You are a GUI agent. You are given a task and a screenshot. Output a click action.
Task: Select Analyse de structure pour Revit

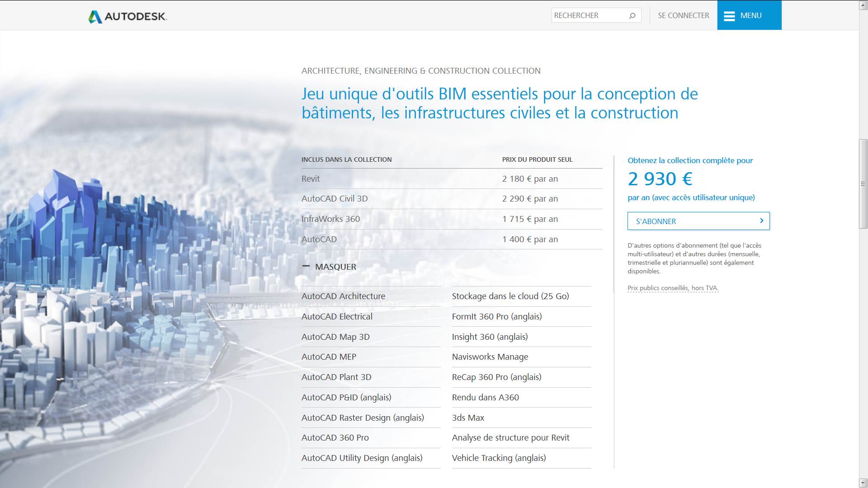[510, 437]
